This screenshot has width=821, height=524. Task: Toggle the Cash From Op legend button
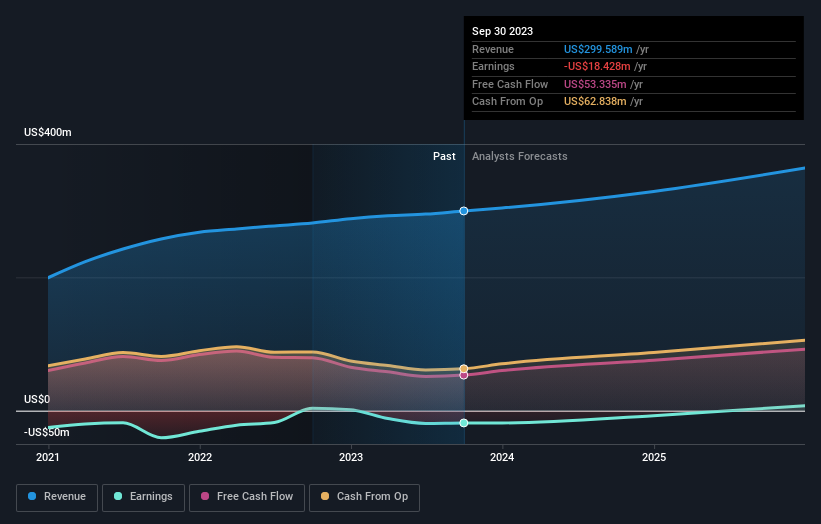click(364, 497)
